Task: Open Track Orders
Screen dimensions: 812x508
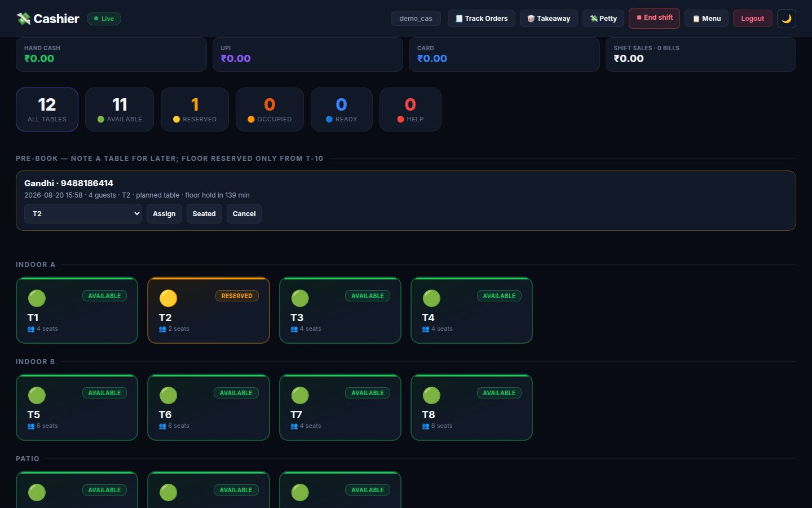Action: tap(482, 19)
